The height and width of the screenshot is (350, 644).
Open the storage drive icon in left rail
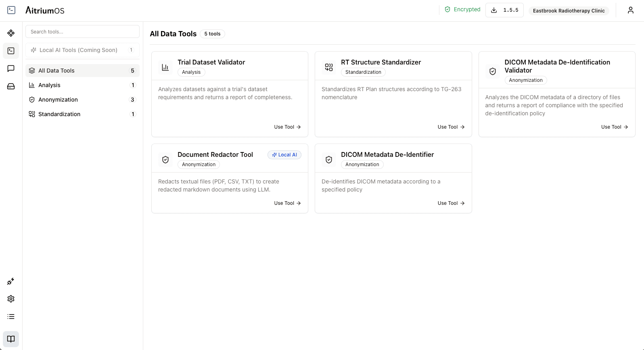(x=11, y=86)
